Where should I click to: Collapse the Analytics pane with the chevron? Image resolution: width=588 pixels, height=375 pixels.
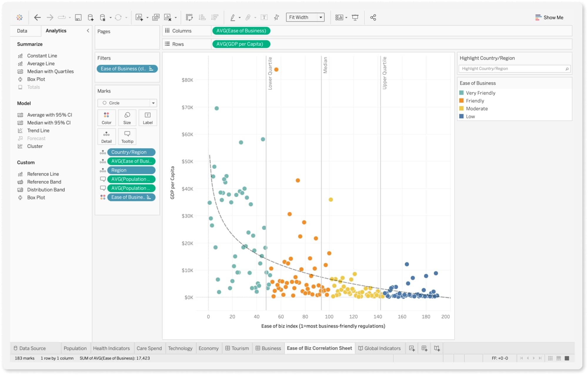pos(88,30)
